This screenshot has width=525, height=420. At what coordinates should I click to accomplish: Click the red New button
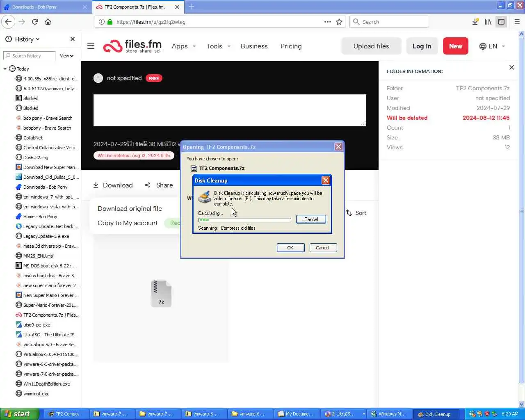pyautogui.click(x=455, y=46)
